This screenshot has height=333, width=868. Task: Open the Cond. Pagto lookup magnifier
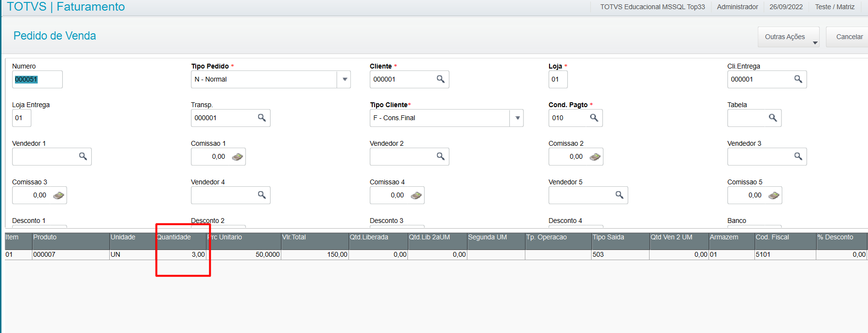594,118
